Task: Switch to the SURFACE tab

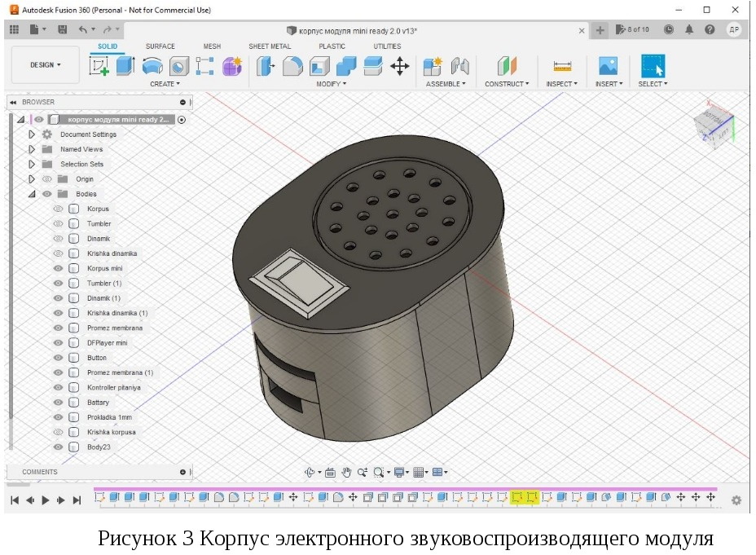Action: click(160, 46)
